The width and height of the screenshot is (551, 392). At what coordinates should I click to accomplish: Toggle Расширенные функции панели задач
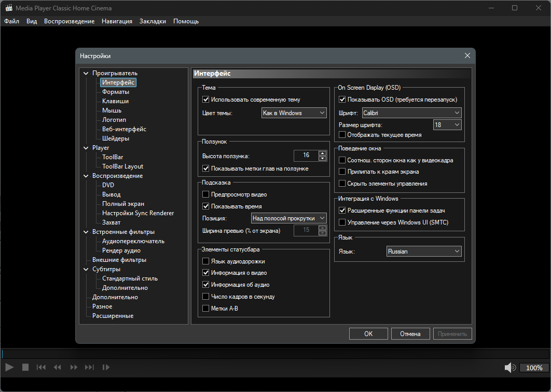(x=342, y=211)
